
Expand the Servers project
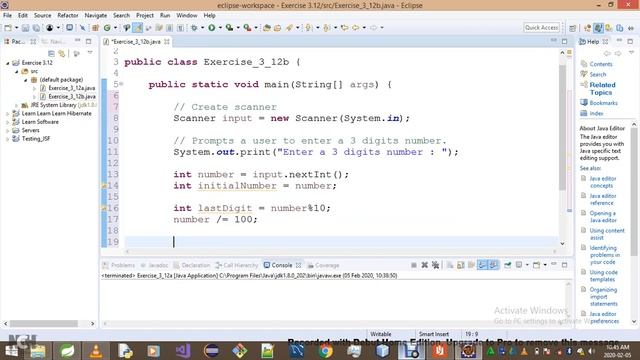(x=7, y=131)
